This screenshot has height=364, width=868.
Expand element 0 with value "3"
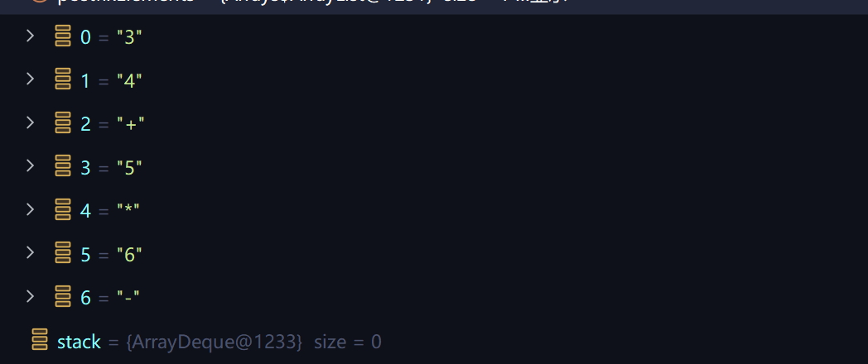point(31,36)
